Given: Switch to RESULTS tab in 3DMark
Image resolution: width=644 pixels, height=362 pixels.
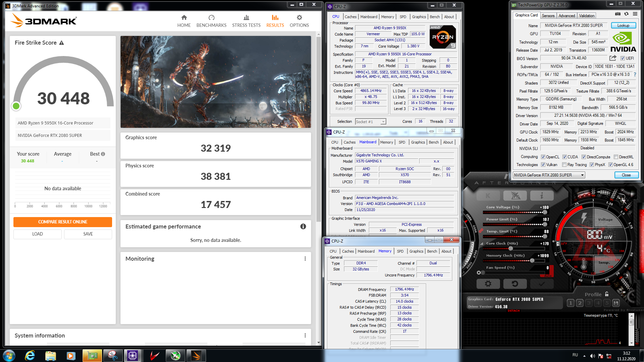Looking at the screenshot, I should [x=275, y=21].
